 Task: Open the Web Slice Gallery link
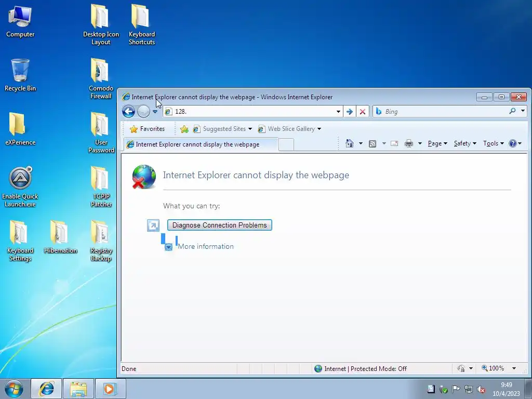[289, 129]
